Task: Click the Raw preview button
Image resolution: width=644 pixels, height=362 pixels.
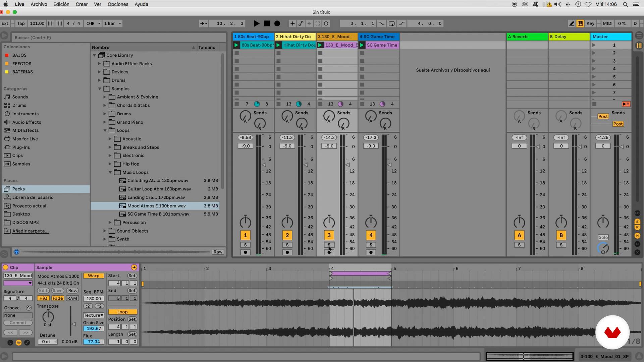Action: [x=218, y=252]
